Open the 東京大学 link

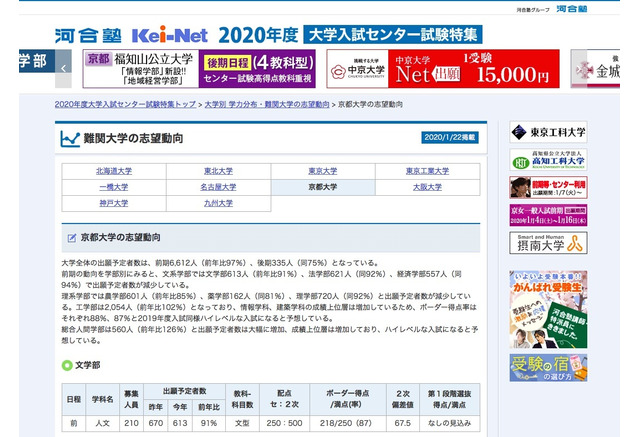323,171
